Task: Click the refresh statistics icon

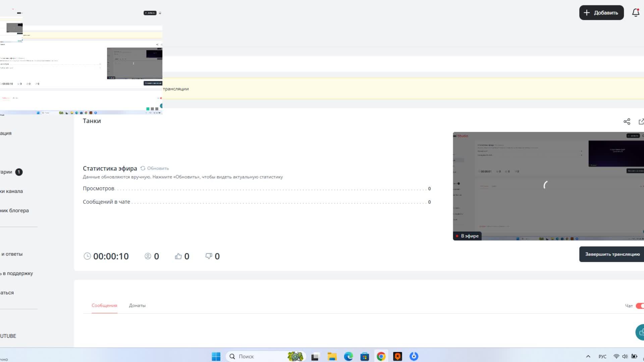Action: [143, 168]
